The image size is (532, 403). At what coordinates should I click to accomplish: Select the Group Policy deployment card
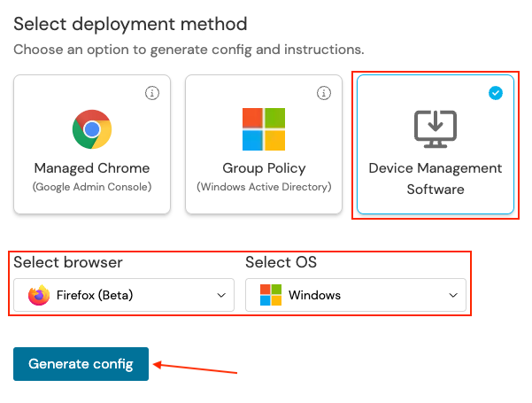(x=264, y=144)
